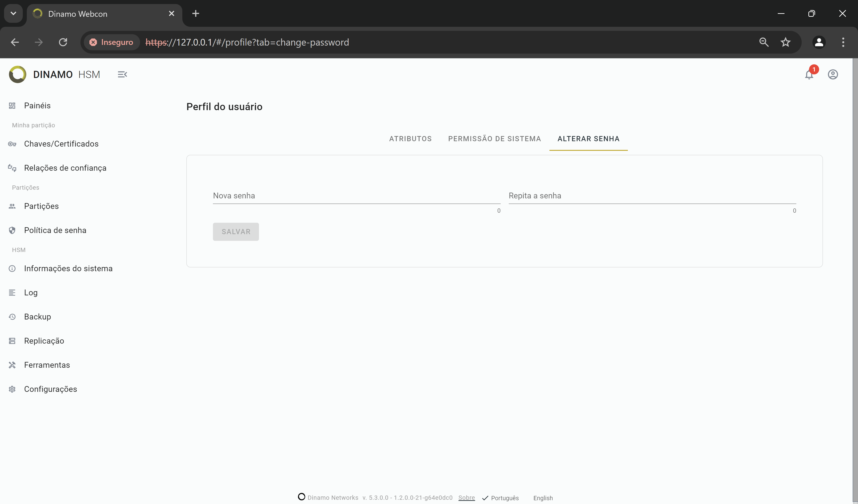Switch language to English

543,498
